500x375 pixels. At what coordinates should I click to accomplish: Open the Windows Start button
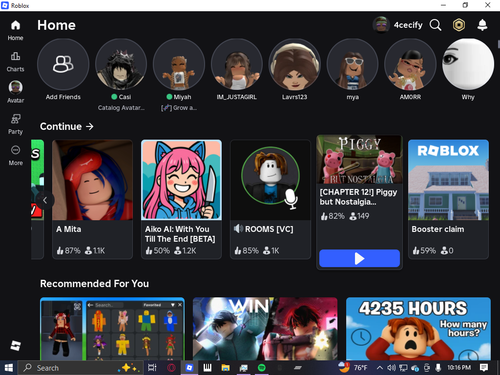click(x=9, y=368)
